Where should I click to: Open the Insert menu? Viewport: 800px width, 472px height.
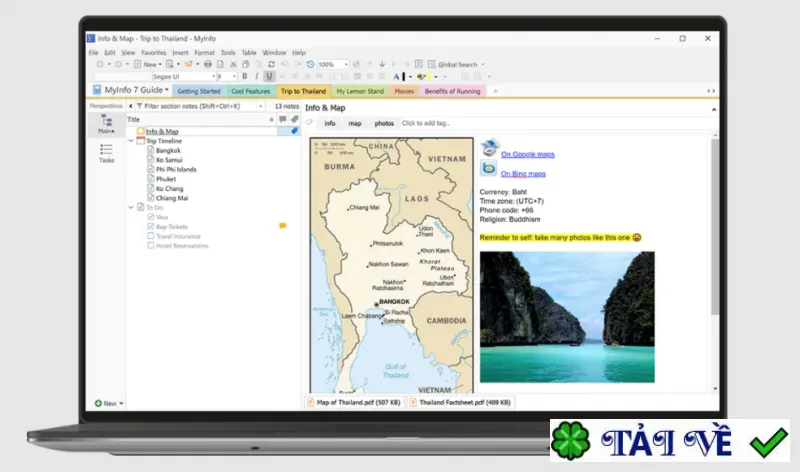(180, 53)
